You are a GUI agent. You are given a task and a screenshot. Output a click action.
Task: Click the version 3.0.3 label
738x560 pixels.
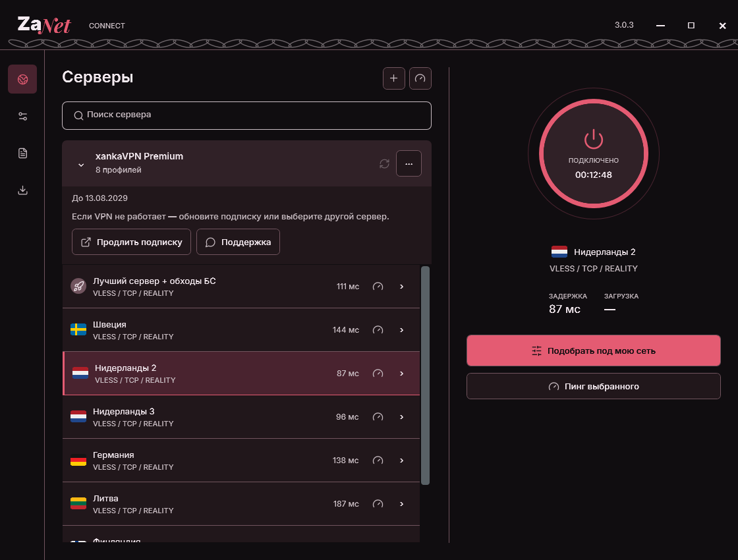click(624, 25)
